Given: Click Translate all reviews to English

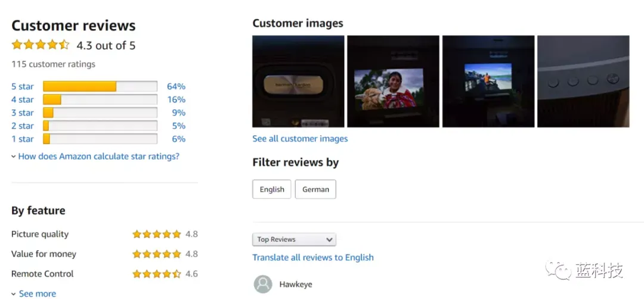Looking at the screenshot, I should point(313,257).
